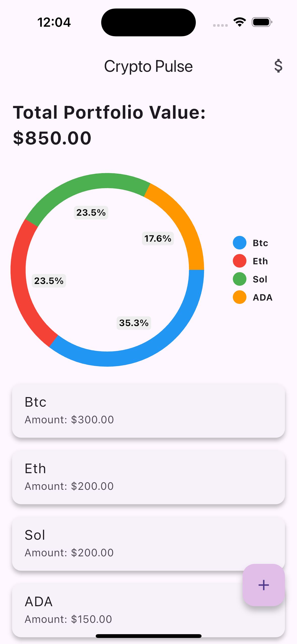Viewport: 297px width, 644px height.
Task: Tap the battery status icon
Action: pos(262,22)
